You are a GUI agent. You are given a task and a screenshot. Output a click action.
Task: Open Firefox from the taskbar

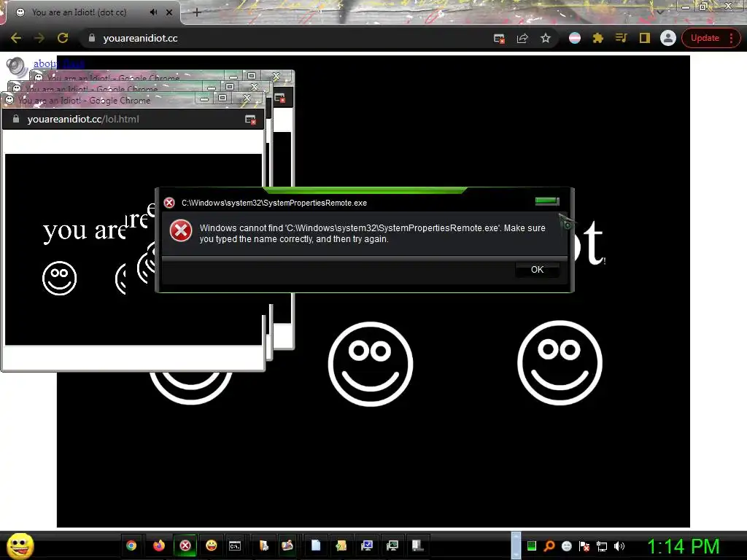tap(158, 545)
